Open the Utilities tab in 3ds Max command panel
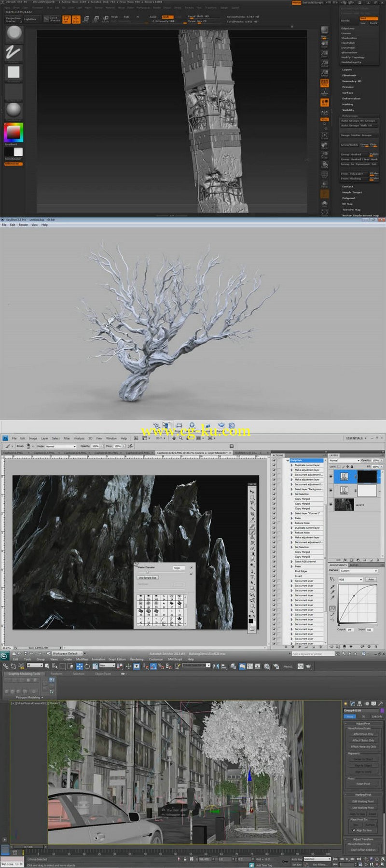386x868 pixels. (381, 704)
